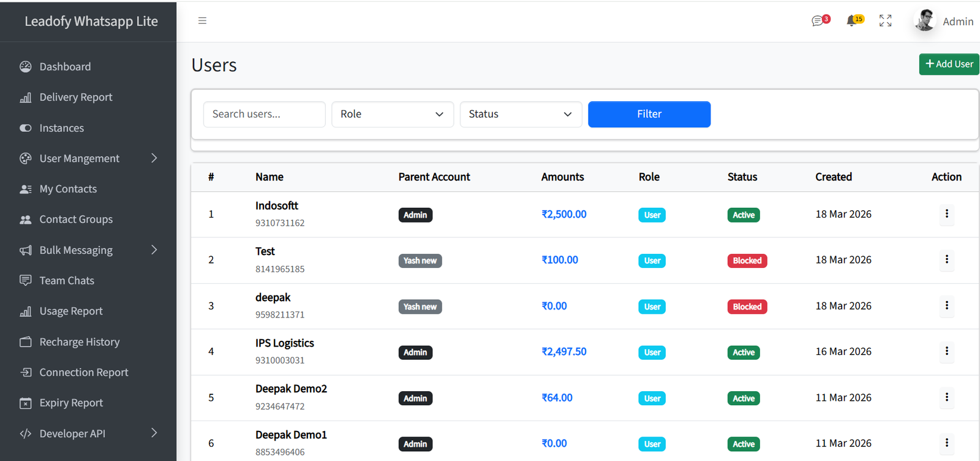Viewport: 980px width, 461px height.
Task: Click amount ₹2,500.00
Action: tap(564, 214)
